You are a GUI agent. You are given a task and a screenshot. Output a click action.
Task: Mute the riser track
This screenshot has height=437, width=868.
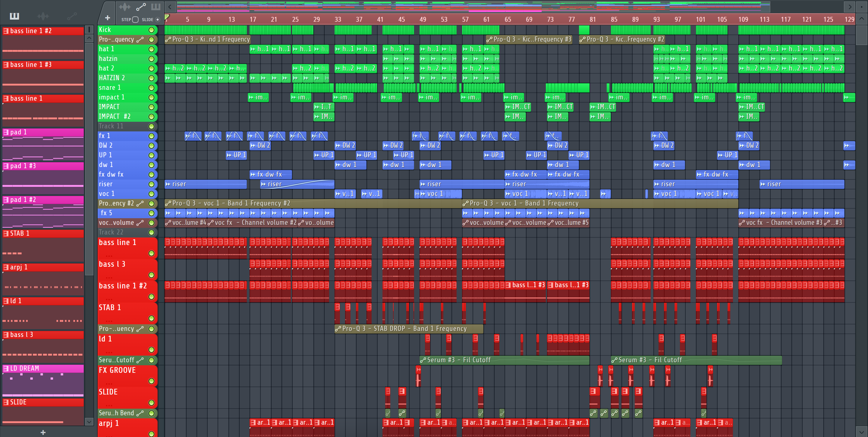tap(152, 184)
